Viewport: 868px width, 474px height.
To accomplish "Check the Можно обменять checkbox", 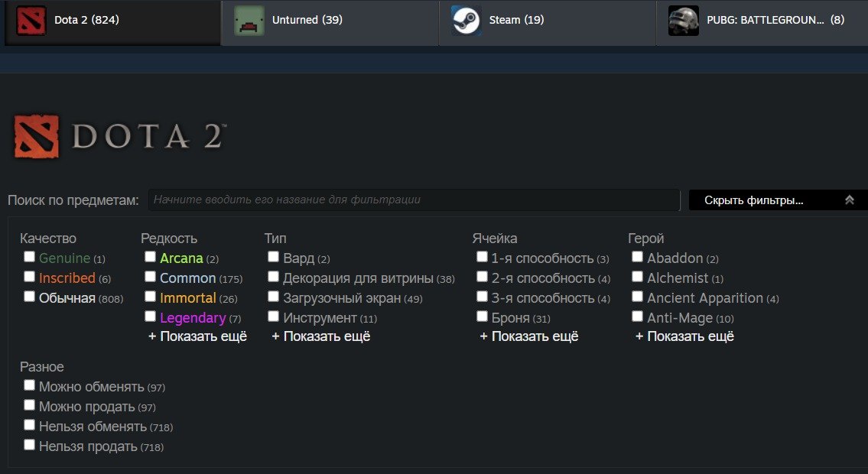I will pos(29,385).
